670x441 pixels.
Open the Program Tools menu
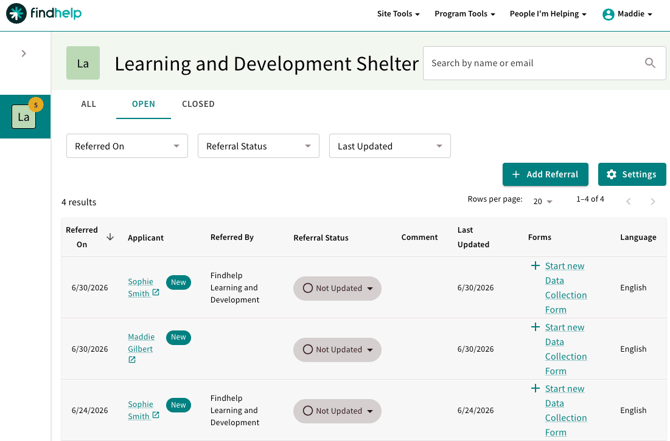click(x=464, y=14)
